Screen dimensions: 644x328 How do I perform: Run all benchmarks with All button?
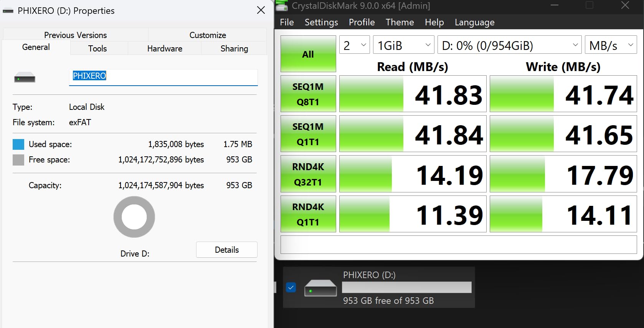click(x=308, y=54)
